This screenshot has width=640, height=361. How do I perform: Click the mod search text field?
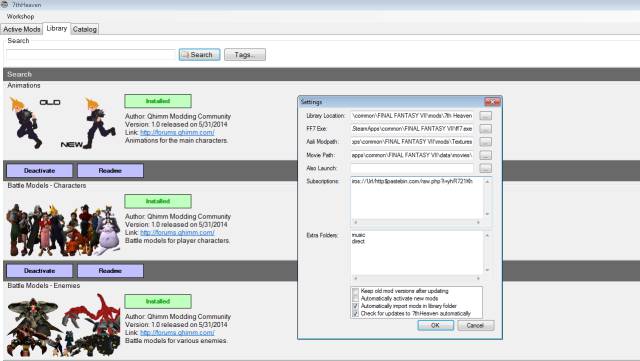pos(91,55)
